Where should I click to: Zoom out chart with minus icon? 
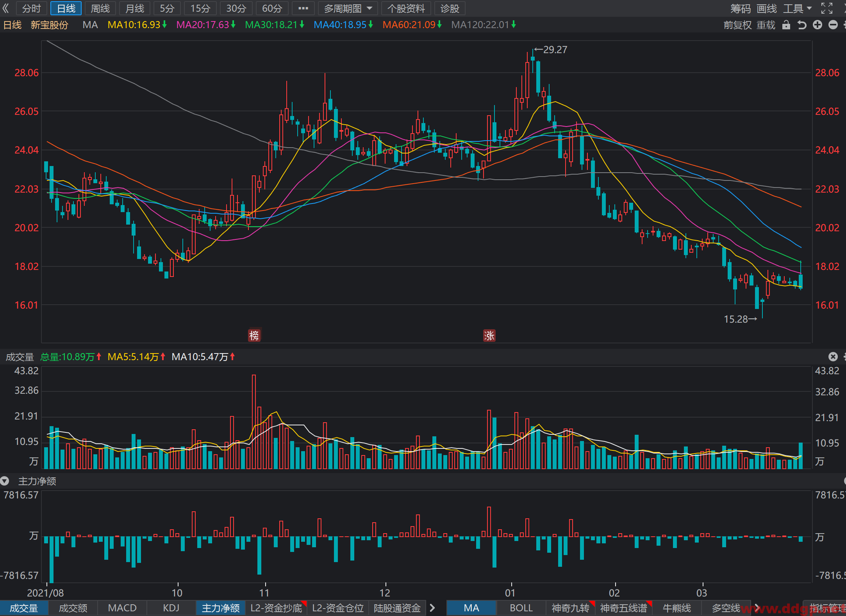click(833, 25)
